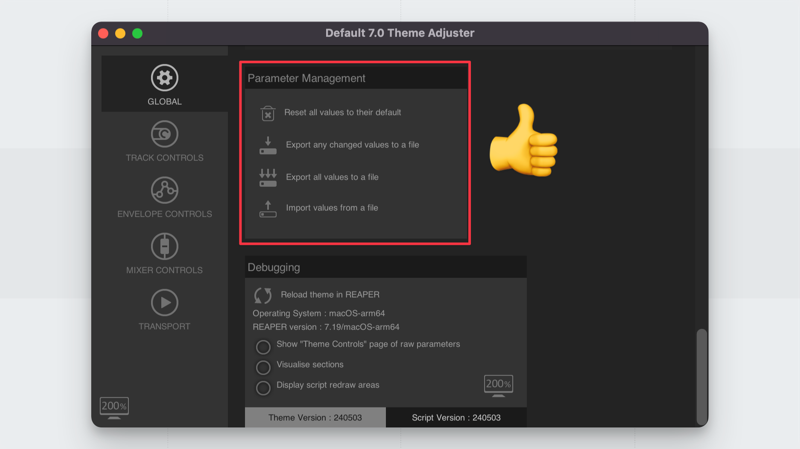Screen dimensions: 800x449
Task: Toggle the Visualise sections option
Action: point(263,367)
